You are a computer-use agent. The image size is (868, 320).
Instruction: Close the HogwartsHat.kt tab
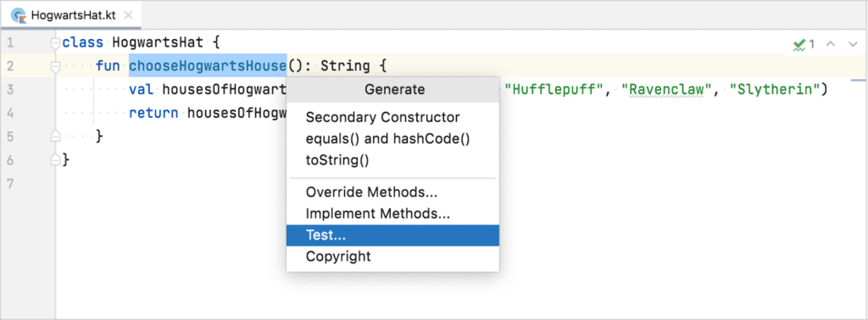(x=128, y=15)
